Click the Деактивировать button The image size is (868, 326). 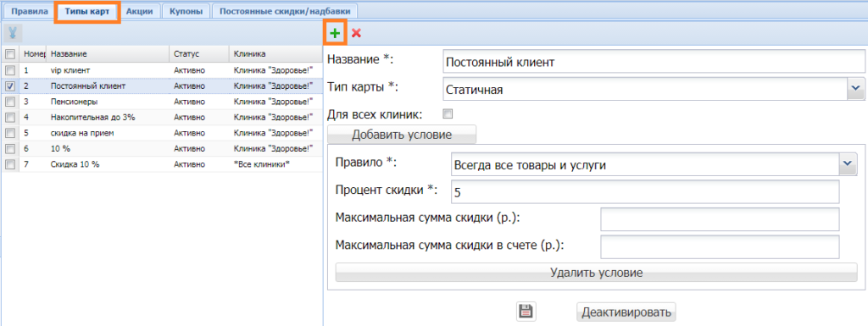(x=626, y=312)
